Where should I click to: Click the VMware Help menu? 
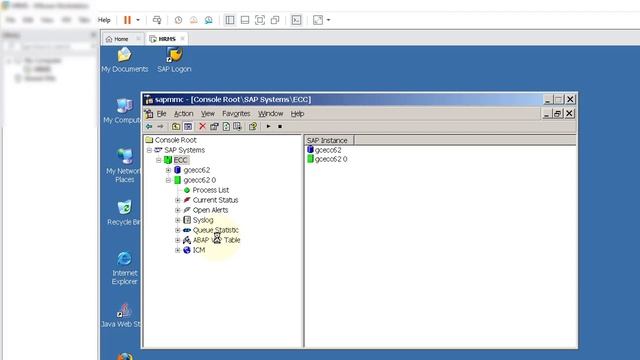[104, 20]
